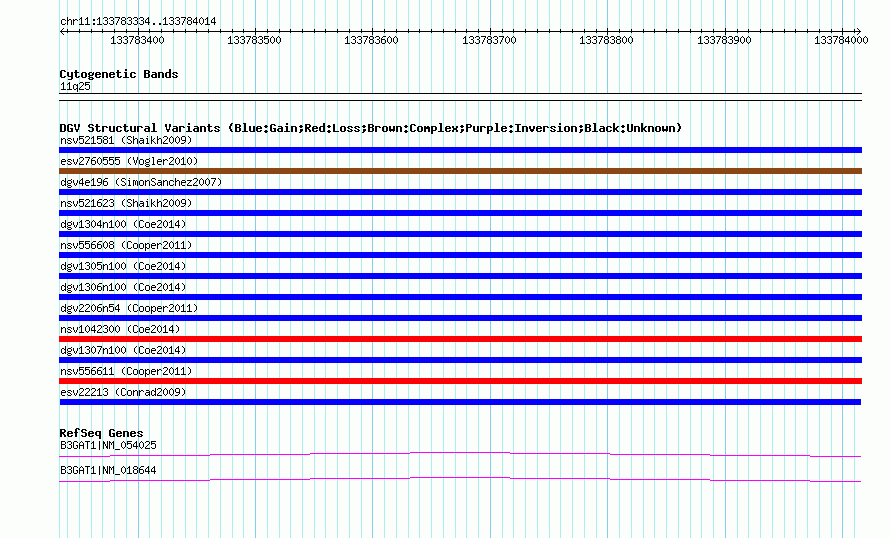Click the B3GAT1|NM_054025 gene label
This screenshot has width=890, height=538.
pyautogui.click(x=108, y=445)
